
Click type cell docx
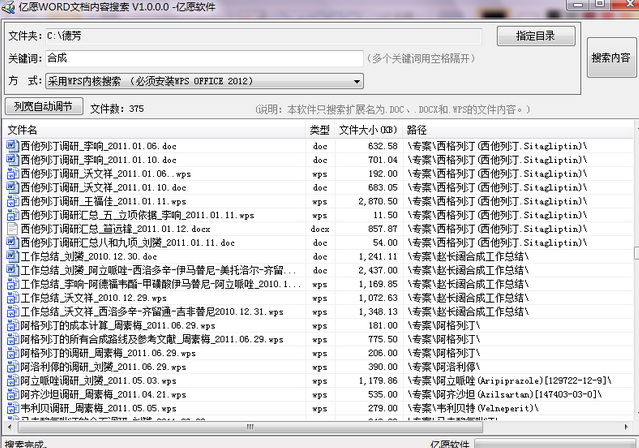tap(320, 229)
